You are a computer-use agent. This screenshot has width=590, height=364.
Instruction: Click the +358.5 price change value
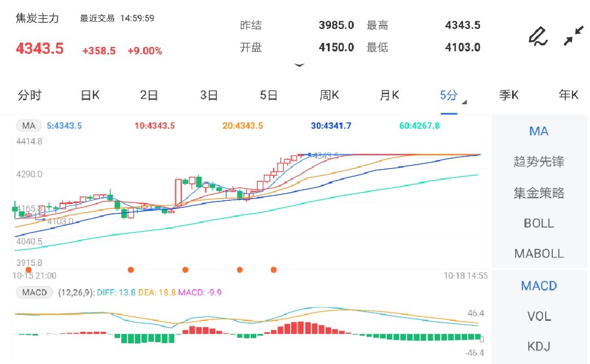click(98, 51)
